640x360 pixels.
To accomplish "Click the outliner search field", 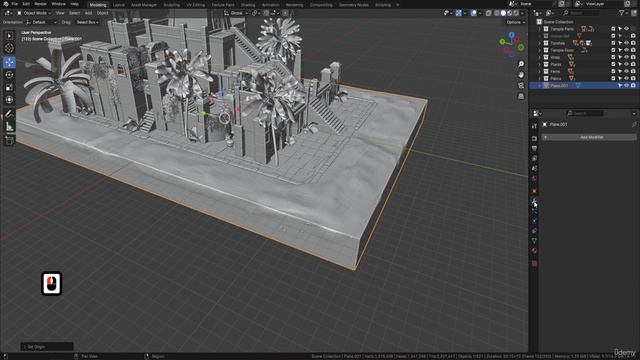I will pos(581,13).
